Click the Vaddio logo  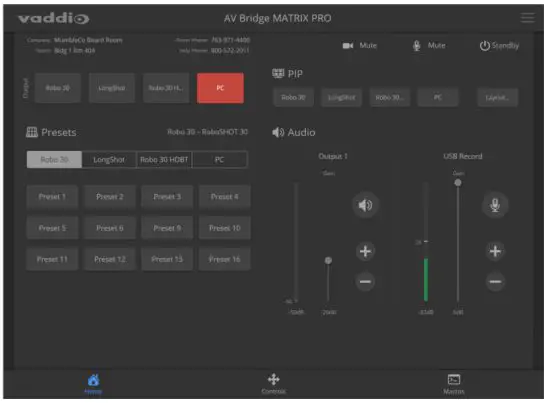point(54,18)
